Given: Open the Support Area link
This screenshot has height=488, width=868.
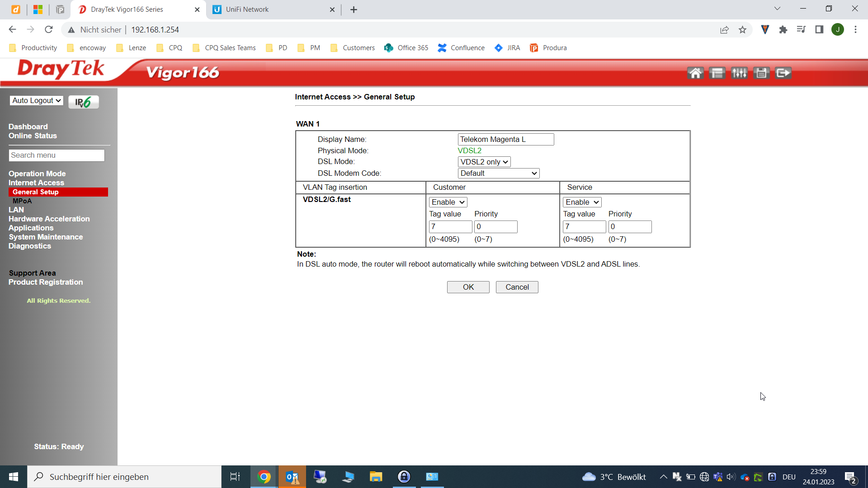Looking at the screenshot, I should [x=33, y=273].
